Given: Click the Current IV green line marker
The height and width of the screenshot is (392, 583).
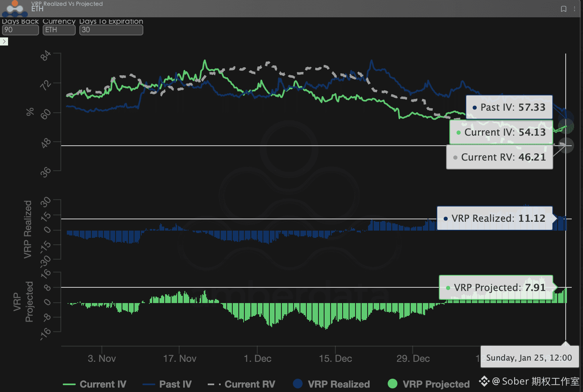Looking at the screenshot, I should tap(69, 384).
